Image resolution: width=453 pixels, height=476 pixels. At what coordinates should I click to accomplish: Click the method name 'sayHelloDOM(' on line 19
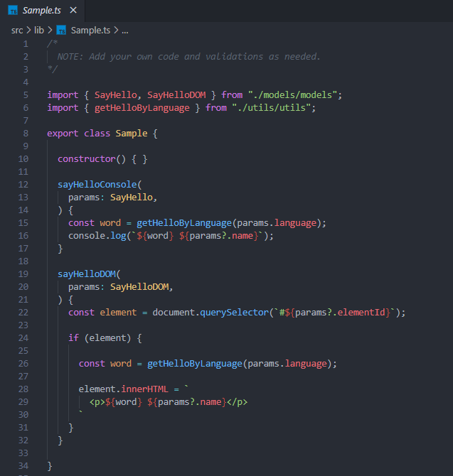(89, 274)
